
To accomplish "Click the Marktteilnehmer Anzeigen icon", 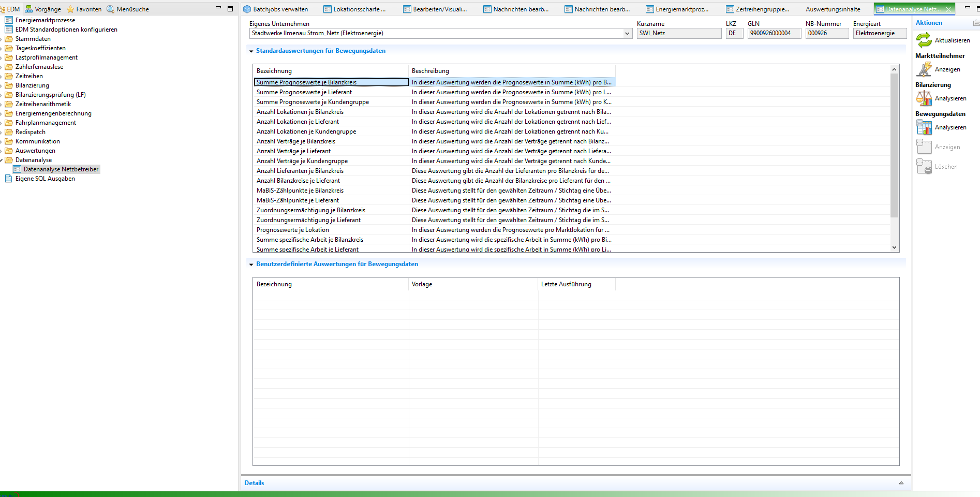I will click(924, 69).
